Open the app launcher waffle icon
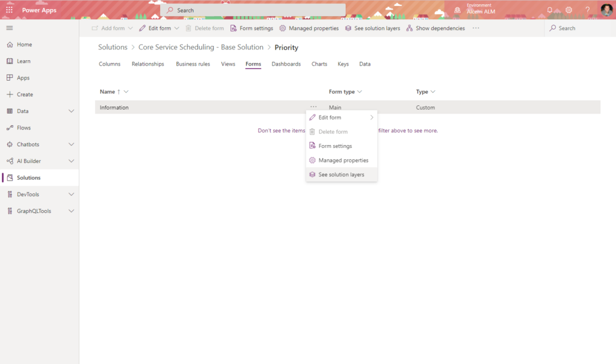The width and height of the screenshot is (616, 364). tap(9, 10)
